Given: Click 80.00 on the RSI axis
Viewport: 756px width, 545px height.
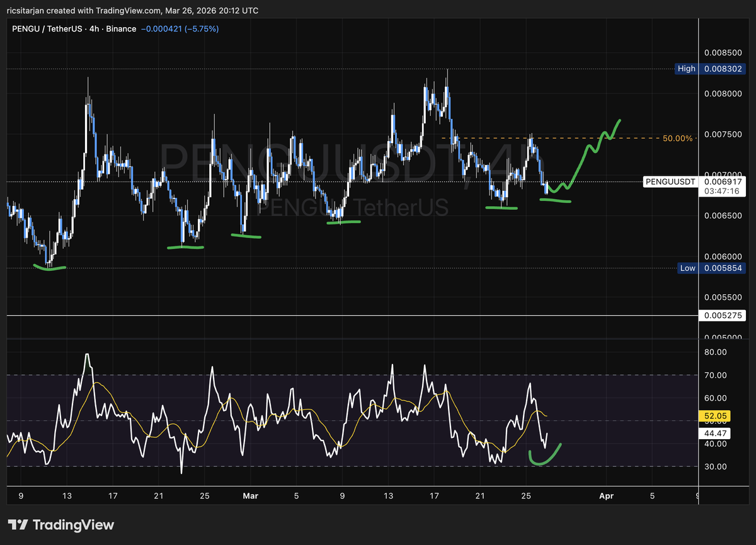Looking at the screenshot, I should [716, 352].
